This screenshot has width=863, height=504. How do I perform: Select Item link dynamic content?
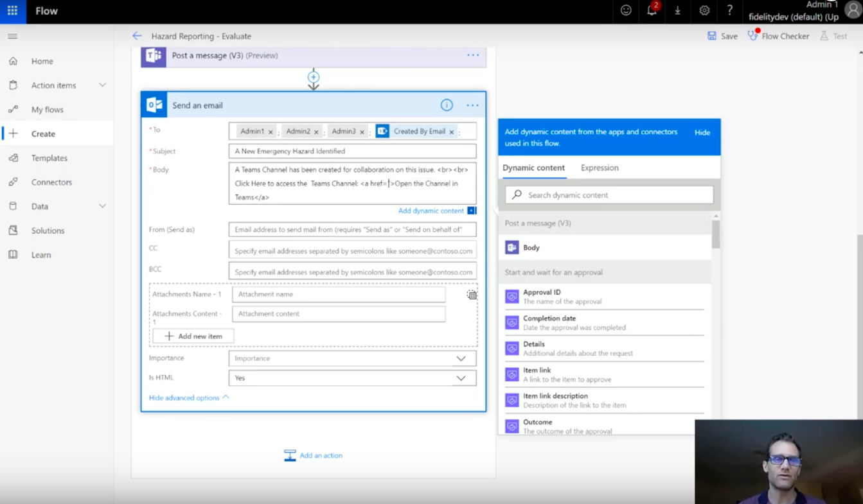pyautogui.click(x=605, y=374)
